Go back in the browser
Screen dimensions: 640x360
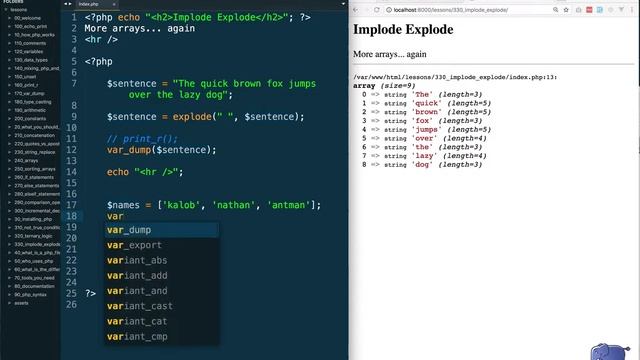point(356,10)
